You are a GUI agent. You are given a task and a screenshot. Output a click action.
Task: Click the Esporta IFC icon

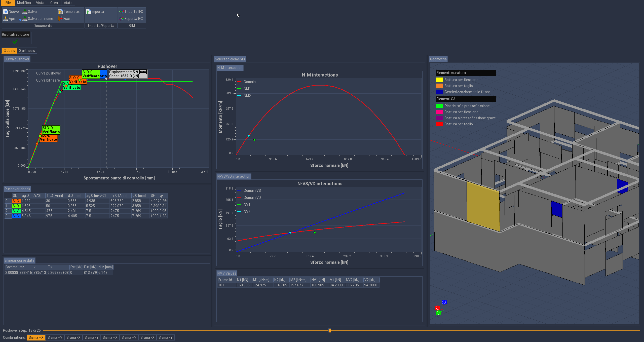[122, 19]
